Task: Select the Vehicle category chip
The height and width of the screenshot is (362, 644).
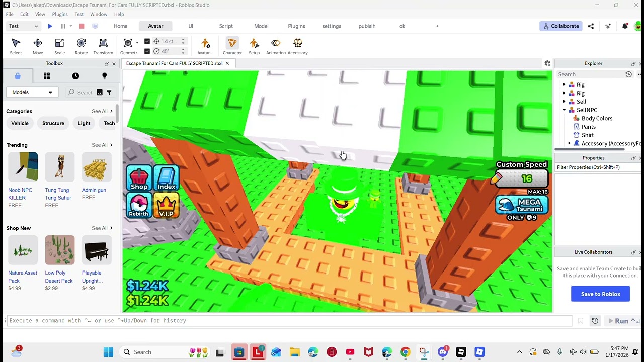Action: (20, 123)
